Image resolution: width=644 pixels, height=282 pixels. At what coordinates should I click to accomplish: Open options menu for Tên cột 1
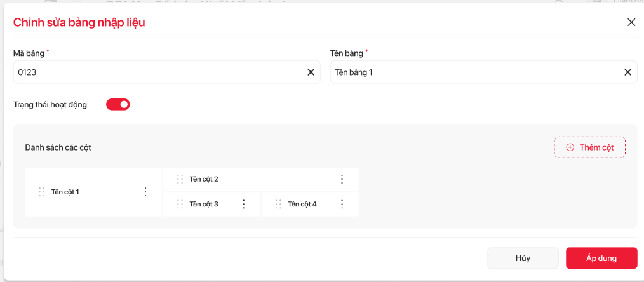click(145, 192)
